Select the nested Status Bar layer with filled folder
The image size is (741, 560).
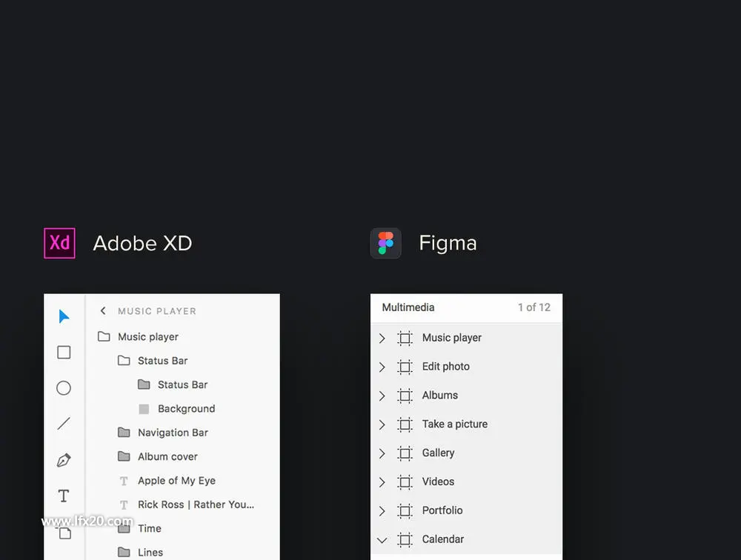click(x=182, y=384)
